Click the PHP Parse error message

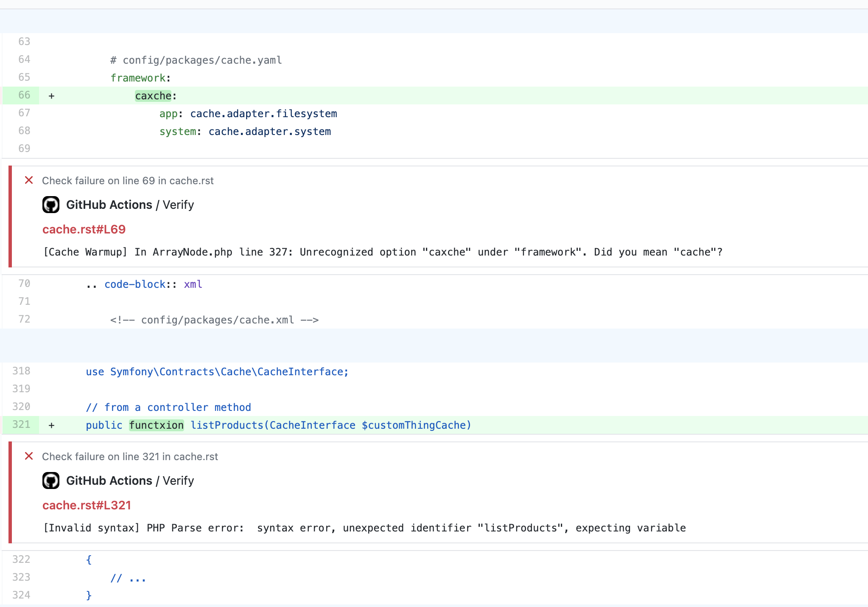pyautogui.click(x=364, y=528)
